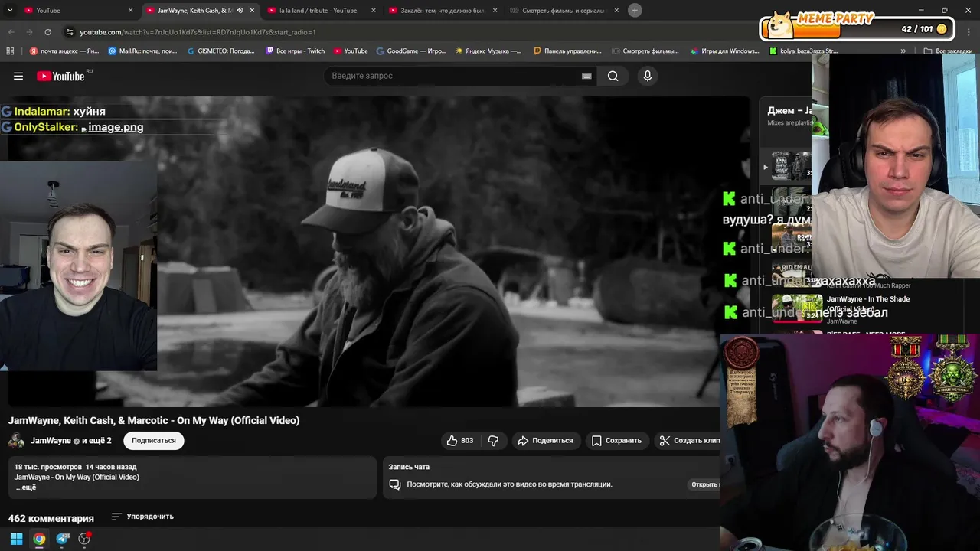Image resolution: width=980 pixels, height=551 pixels.
Task: Open 'GISMETEO: Погода' bookmark
Action: 220,51
